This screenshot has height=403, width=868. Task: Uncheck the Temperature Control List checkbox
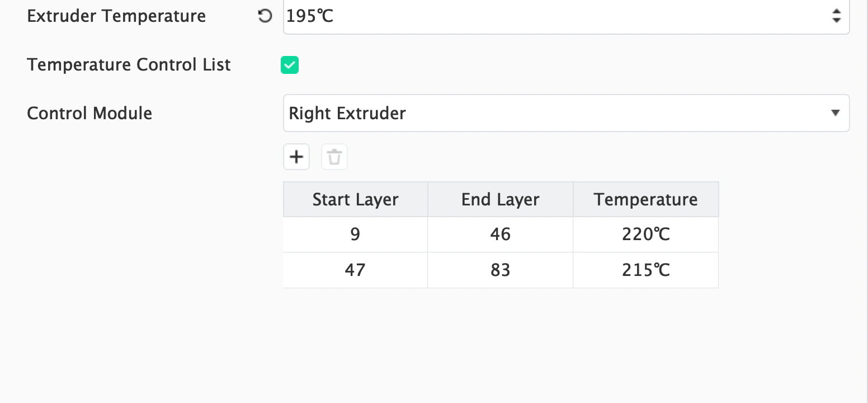click(x=290, y=65)
